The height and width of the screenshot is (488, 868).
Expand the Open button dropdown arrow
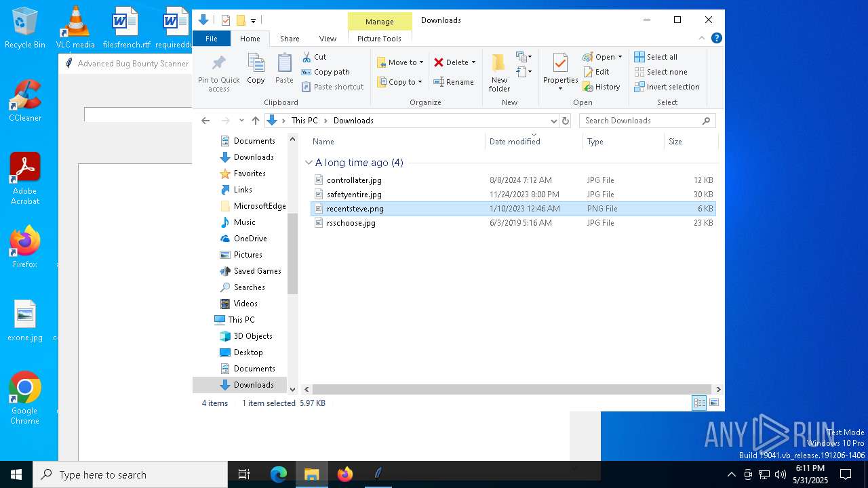620,57
